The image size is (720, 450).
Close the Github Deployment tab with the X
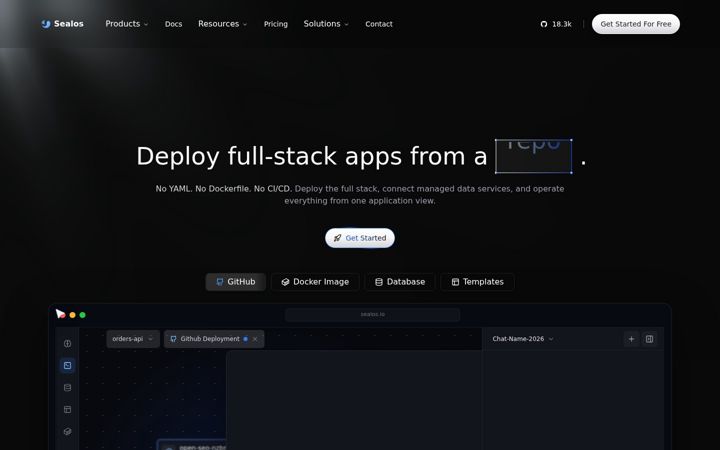255,339
